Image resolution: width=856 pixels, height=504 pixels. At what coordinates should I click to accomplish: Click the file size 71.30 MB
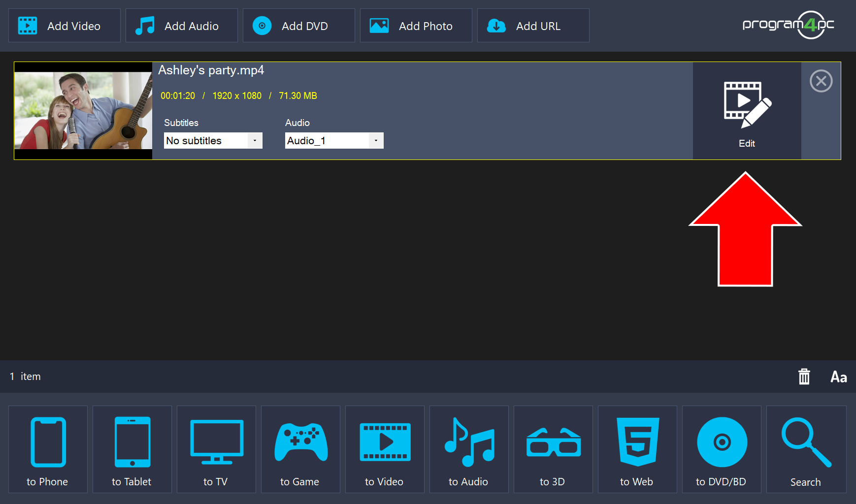(298, 96)
